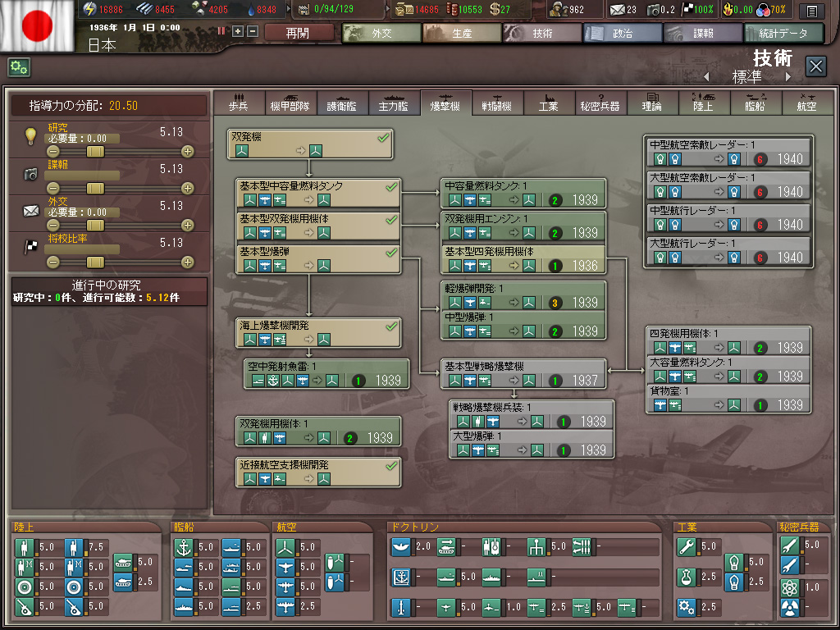840x630 pixels.
Task: Click the envelope icon next to 外交 slider
Action: pos(31,211)
